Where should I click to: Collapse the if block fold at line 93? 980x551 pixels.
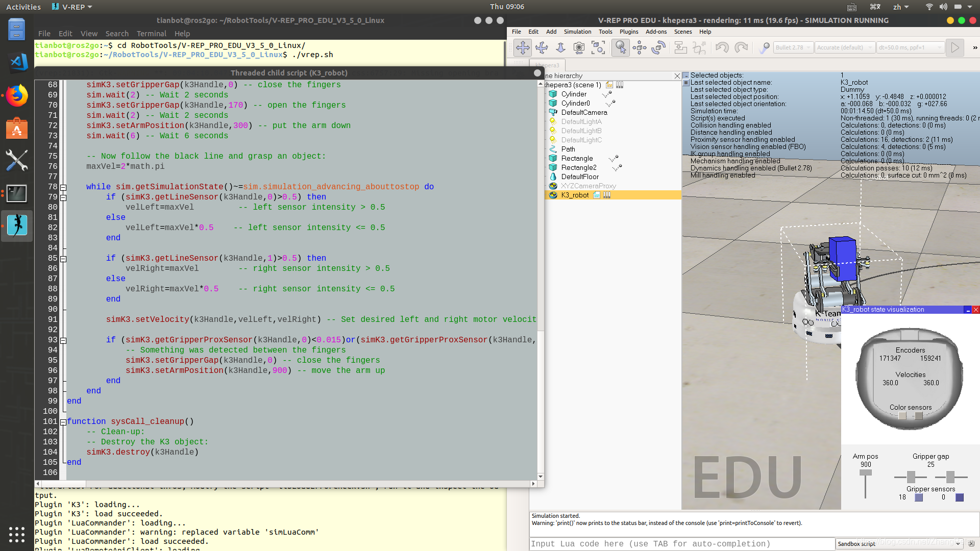click(63, 340)
